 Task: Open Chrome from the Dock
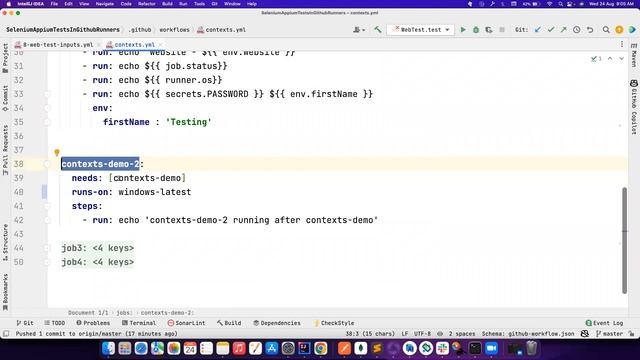coord(320,348)
